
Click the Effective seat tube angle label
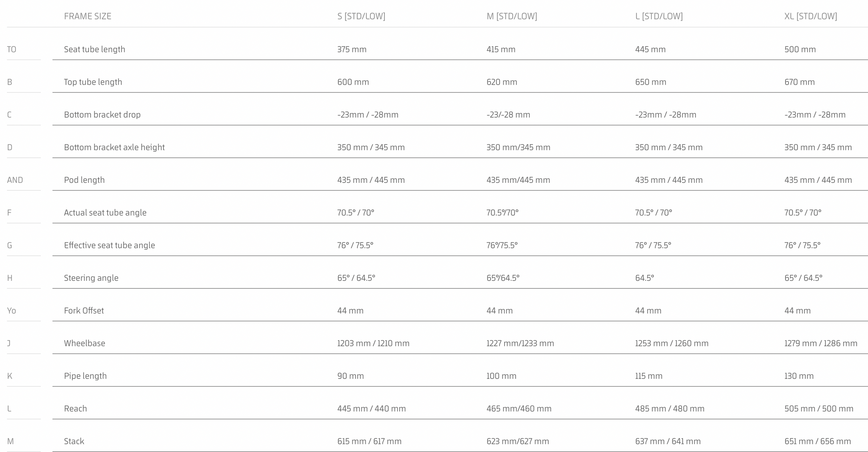tap(109, 245)
